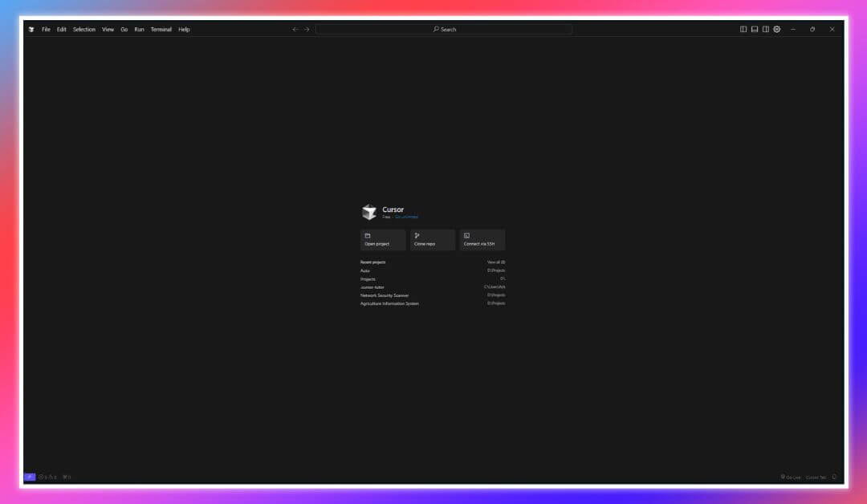Minimize the Cursor window
867x504 pixels.
[x=793, y=29]
